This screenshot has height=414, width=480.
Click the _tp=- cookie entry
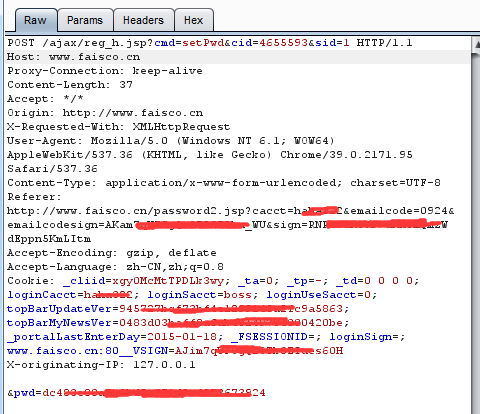coord(304,281)
